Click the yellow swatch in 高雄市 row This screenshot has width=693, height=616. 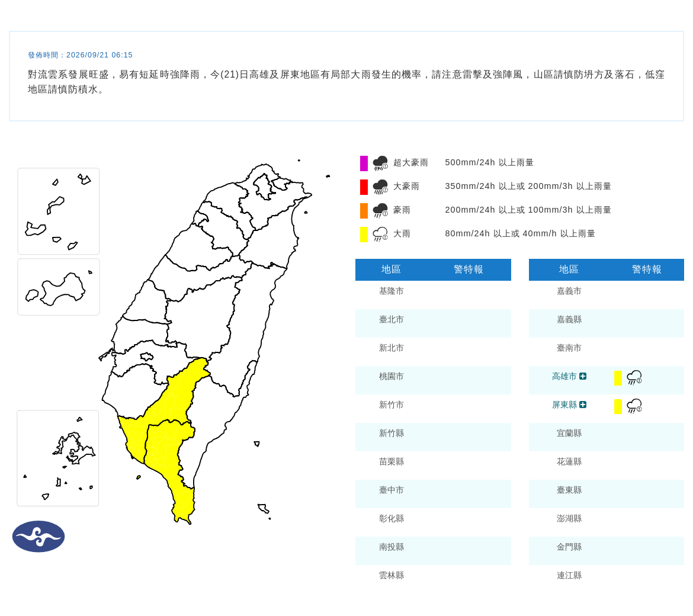point(618,378)
